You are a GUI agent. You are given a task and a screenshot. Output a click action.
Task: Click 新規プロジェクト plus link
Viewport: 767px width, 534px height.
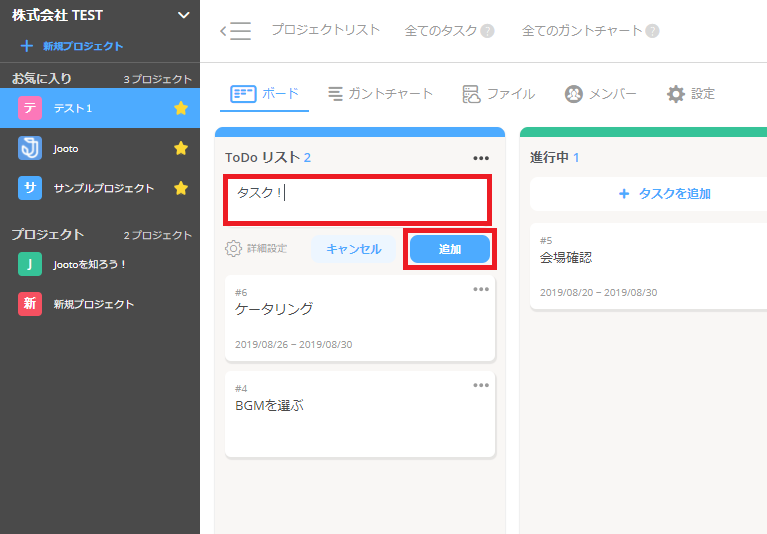tap(72, 46)
